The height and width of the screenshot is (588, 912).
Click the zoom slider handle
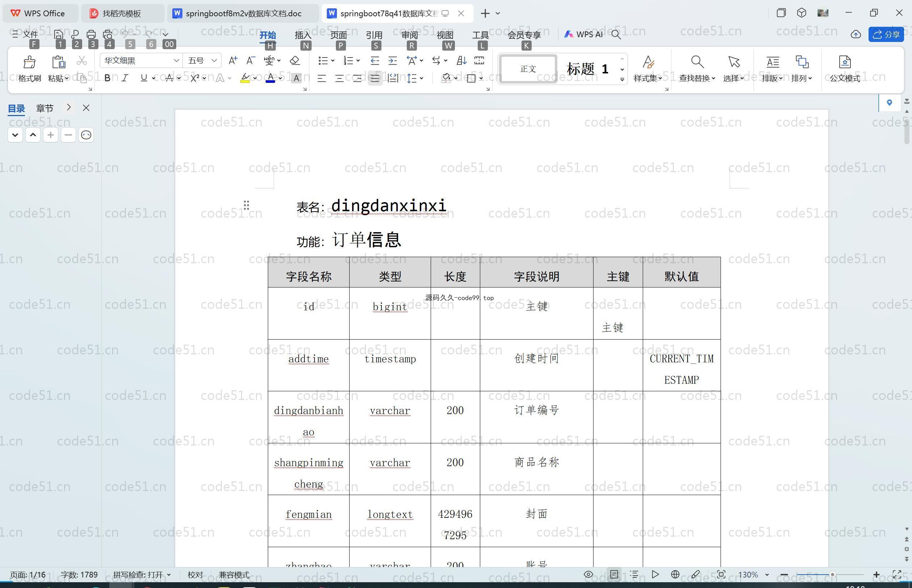click(832, 574)
